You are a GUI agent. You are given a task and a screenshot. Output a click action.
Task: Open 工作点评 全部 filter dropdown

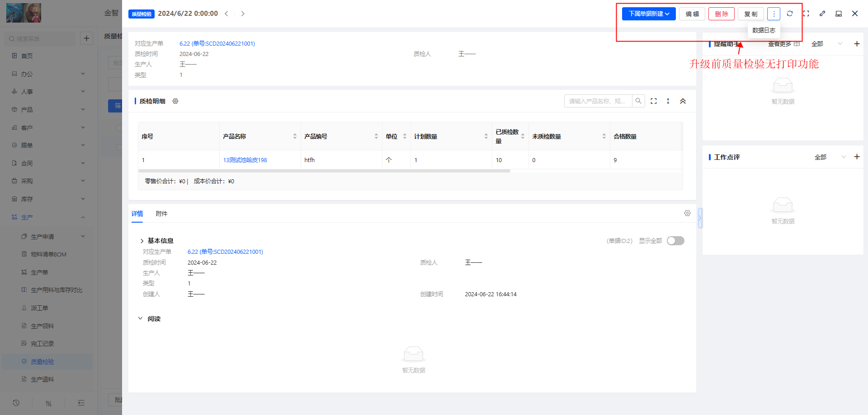coord(830,157)
